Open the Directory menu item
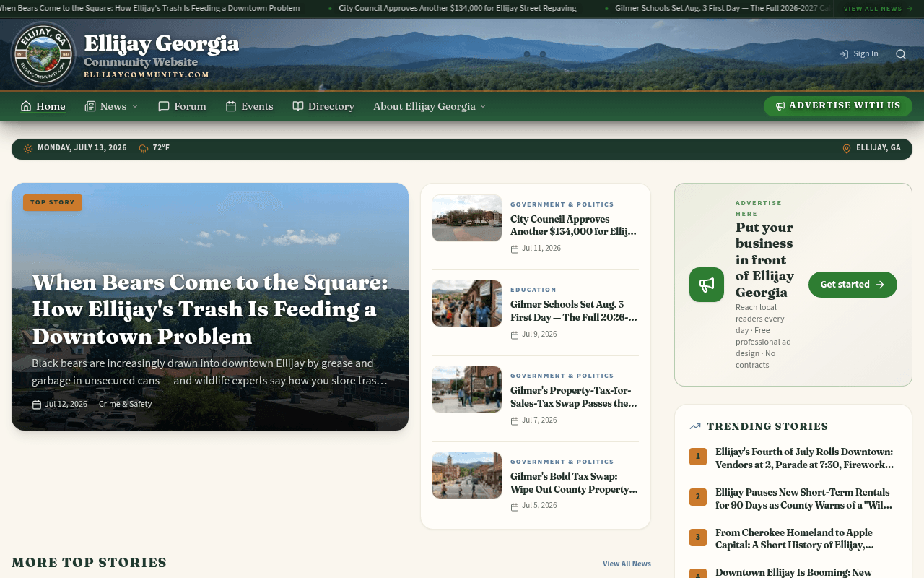Screen dimensions: 924x578 click(x=323, y=106)
